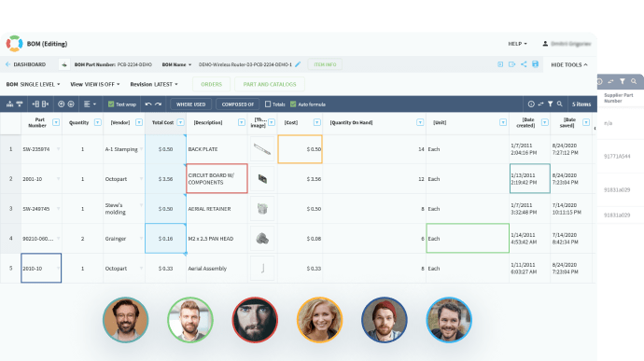The height and width of the screenshot is (361, 644).
Task: Open search magnifier in dark toolbar
Action: [x=559, y=104]
